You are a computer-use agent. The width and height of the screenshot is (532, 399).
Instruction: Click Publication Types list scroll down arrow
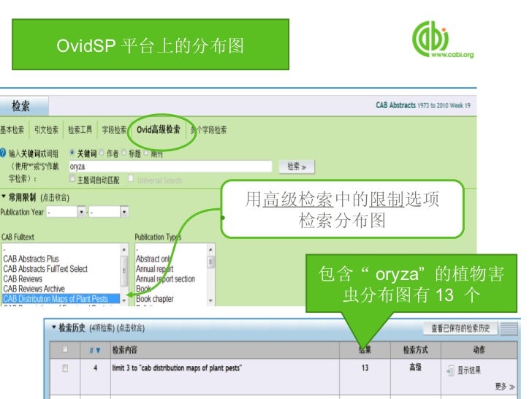click(210, 300)
